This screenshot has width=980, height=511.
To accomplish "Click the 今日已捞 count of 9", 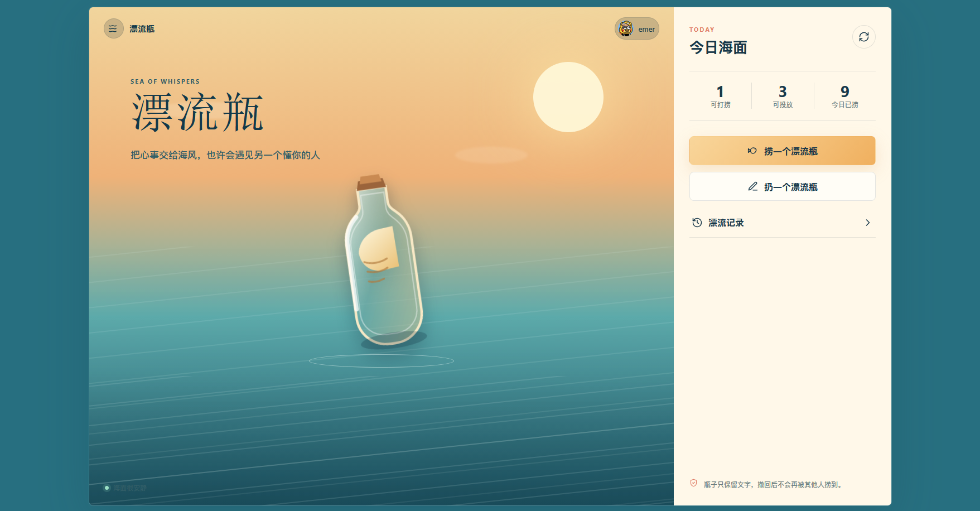I will [845, 91].
